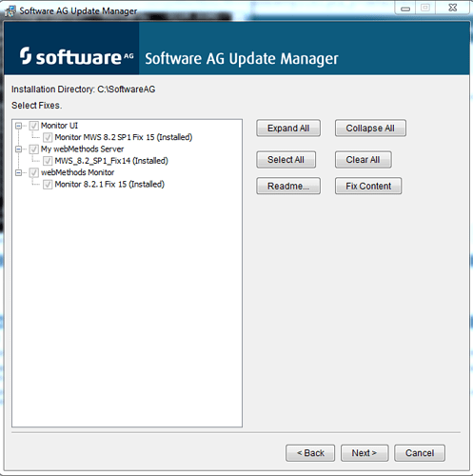Collapse the Monitor UI tree node
The height and width of the screenshot is (476, 473).
tap(18, 126)
